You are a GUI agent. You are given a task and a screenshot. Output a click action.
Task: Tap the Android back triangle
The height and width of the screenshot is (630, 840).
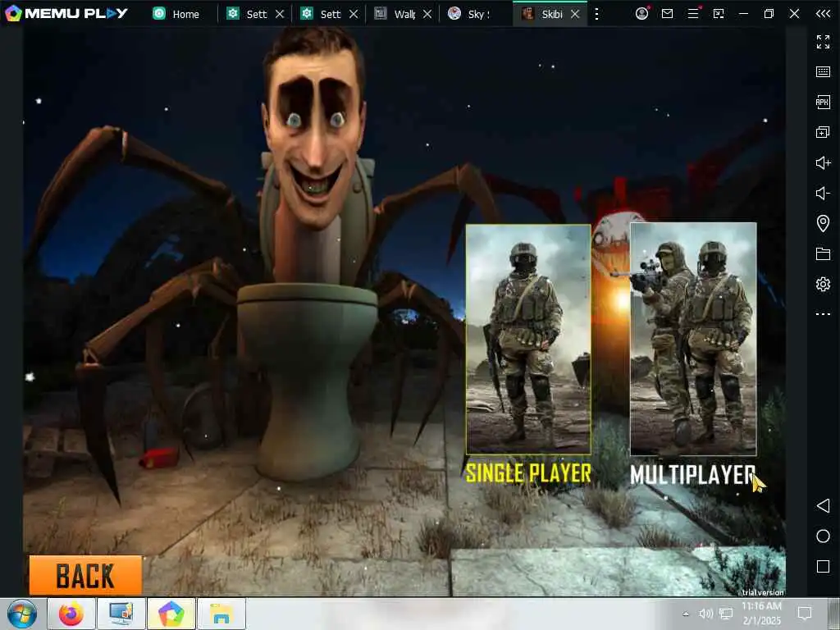click(823, 505)
